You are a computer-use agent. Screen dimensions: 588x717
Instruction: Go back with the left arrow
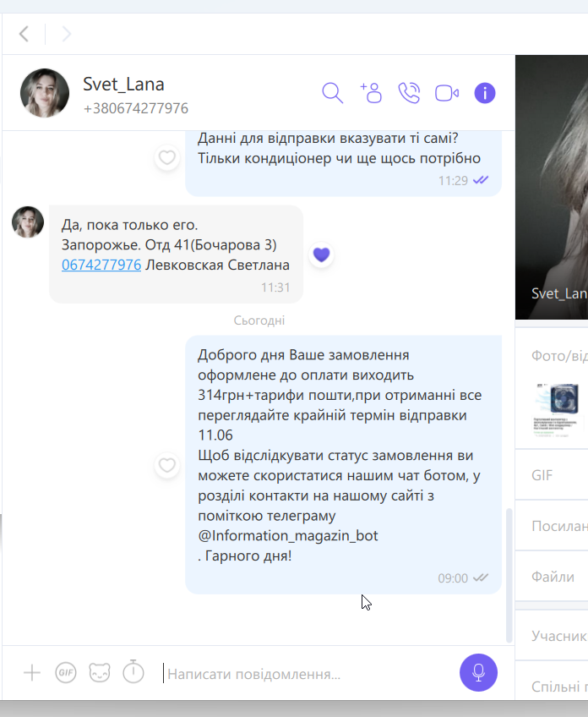tap(24, 34)
